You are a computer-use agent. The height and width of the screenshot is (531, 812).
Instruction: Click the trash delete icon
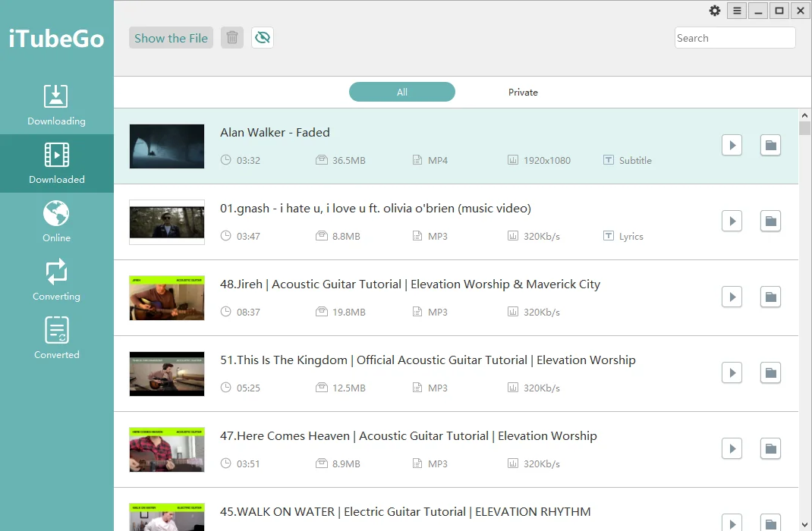[232, 38]
